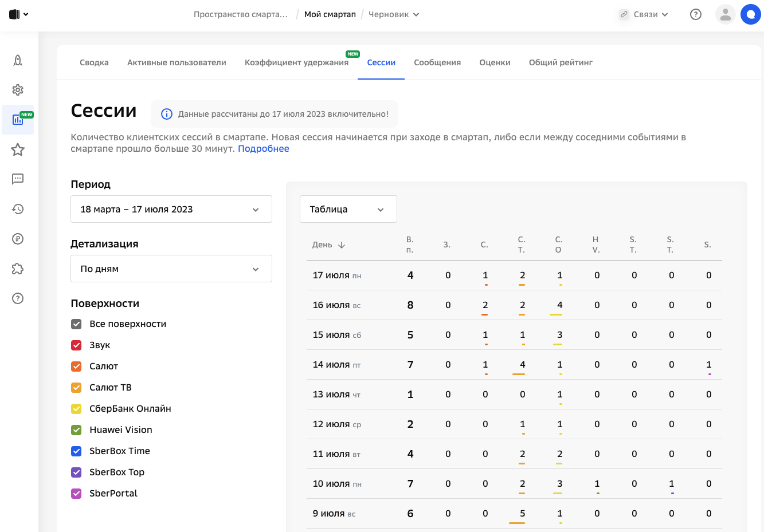Switch to the Коэффициент удержания tab
This screenshot has width=764, height=532.
coord(296,62)
